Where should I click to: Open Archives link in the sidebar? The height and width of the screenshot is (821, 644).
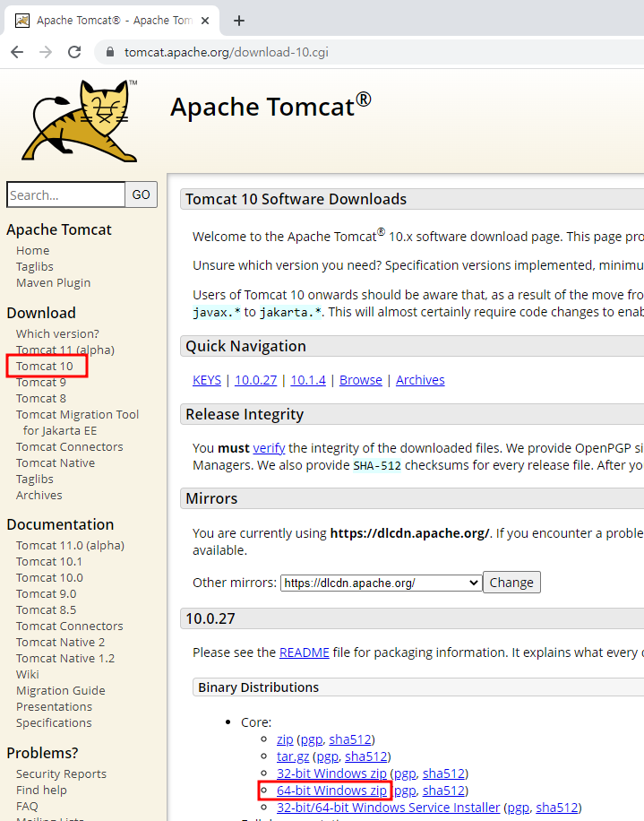tap(39, 496)
